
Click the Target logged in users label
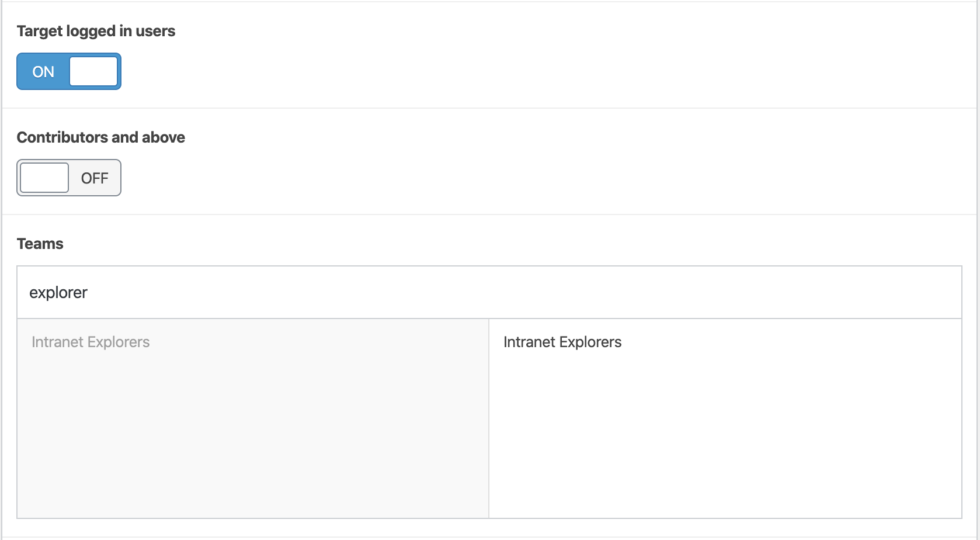pyautogui.click(x=96, y=31)
